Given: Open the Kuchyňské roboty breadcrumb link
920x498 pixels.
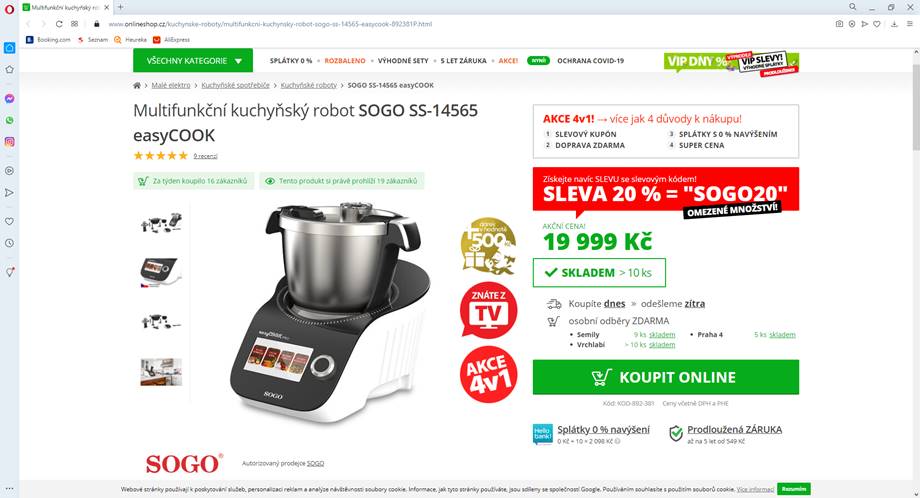Looking at the screenshot, I should click(x=309, y=85).
